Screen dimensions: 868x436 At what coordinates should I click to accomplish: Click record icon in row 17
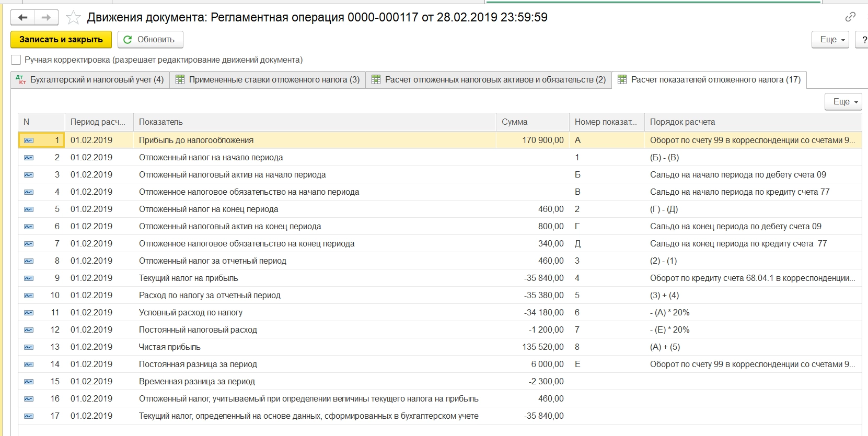coord(29,416)
